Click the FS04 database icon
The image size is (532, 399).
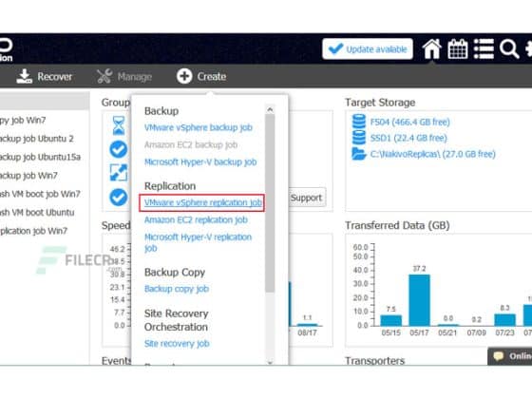359,122
